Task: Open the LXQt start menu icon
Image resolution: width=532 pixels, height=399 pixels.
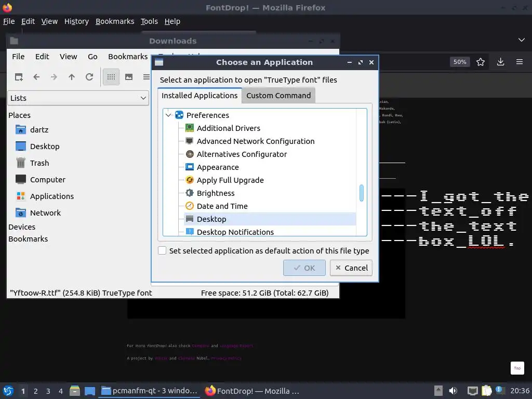Action: coord(8,391)
